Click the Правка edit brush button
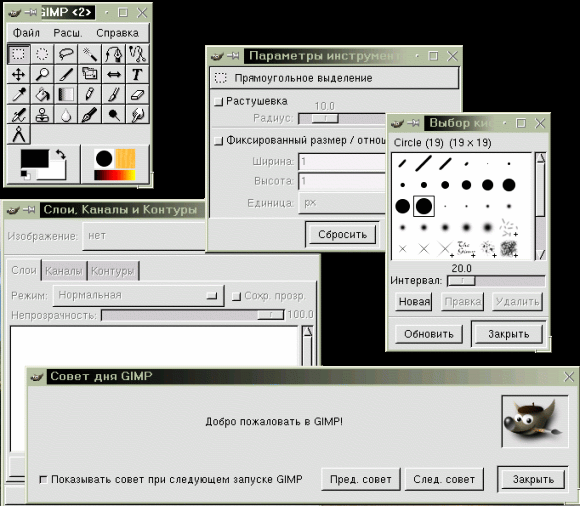Viewport: 580px width, 506px height. click(462, 302)
